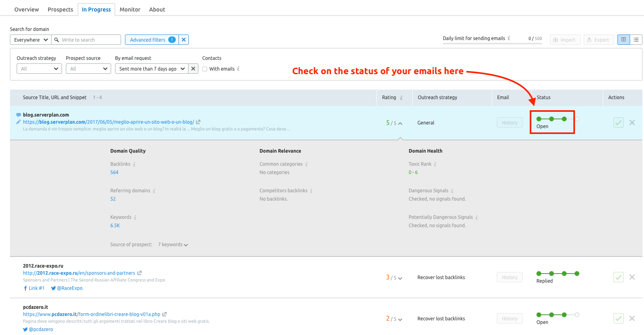This screenshot has width=644, height=335.
Task: Open the @RaceExpo Twitter link
Action: pos(69,288)
